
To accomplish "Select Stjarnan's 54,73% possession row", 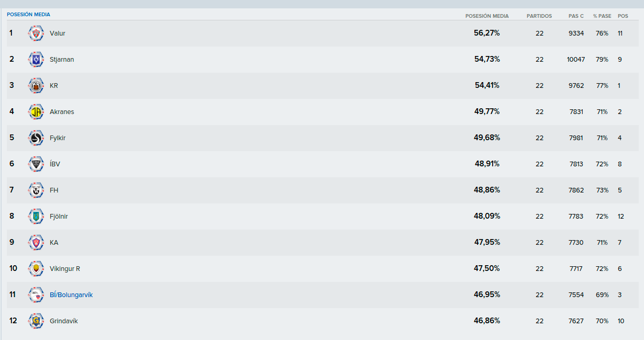I will tap(323, 60).
